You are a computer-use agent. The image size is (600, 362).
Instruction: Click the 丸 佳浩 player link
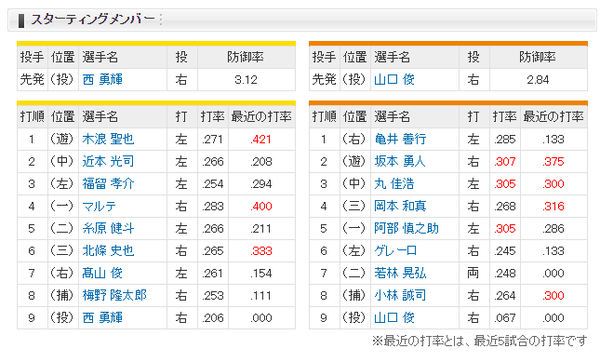pos(394,184)
